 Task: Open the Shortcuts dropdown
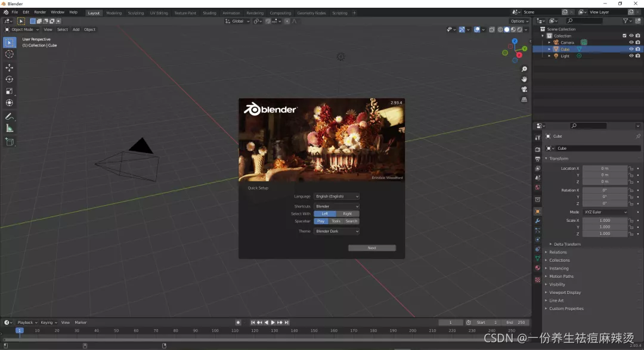coord(336,206)
